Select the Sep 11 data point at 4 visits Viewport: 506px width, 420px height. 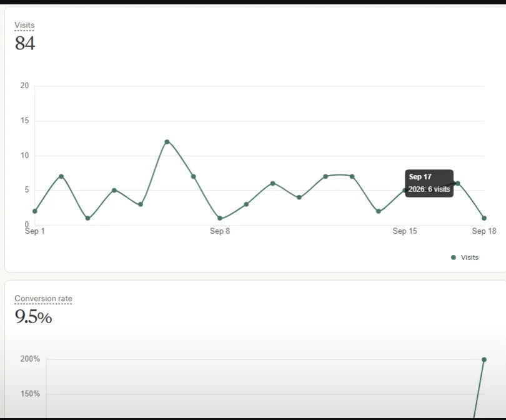[299, 197]
